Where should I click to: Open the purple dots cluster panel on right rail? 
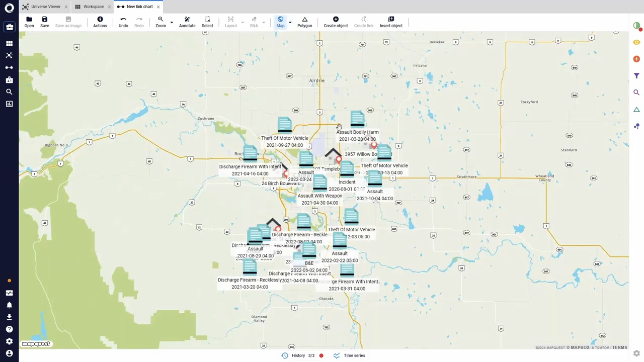click(x=636, y=126)
